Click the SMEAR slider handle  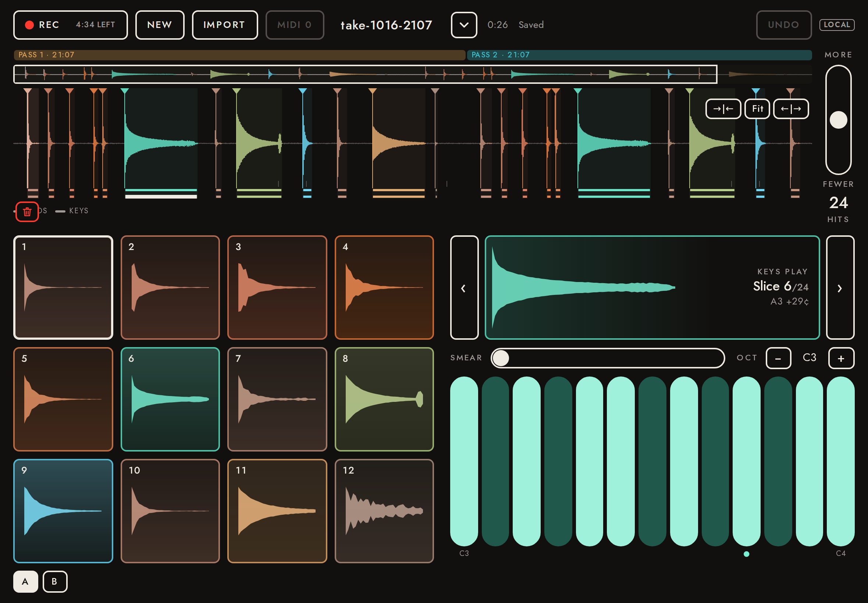[x=501, y=358]
